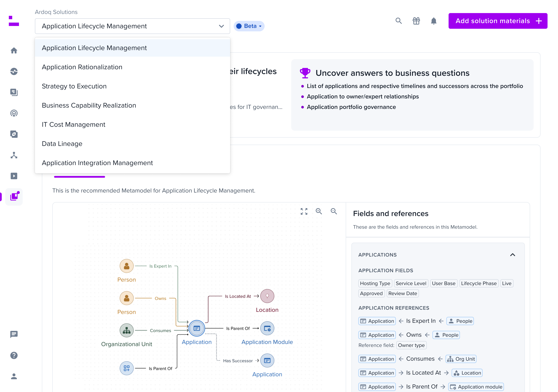Choose Data Lineage in the dropdown menu
The width and height of the screenshot is (558, 392).
62,144
